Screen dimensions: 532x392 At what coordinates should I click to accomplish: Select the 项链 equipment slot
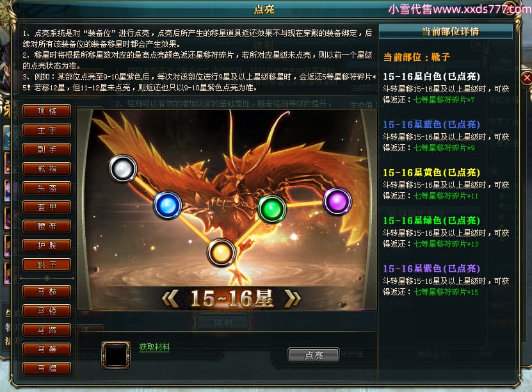click(47, 111)
